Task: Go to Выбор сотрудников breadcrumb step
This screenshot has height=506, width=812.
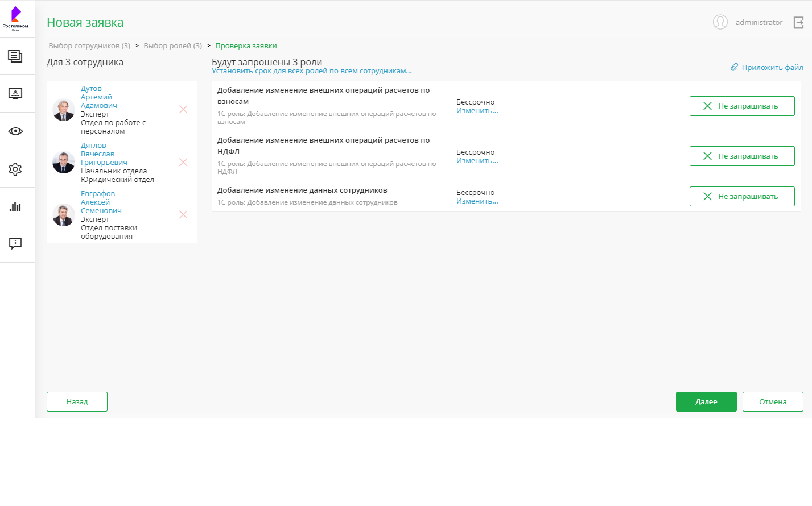Action: pyautogui.click(x=89, y=46)
